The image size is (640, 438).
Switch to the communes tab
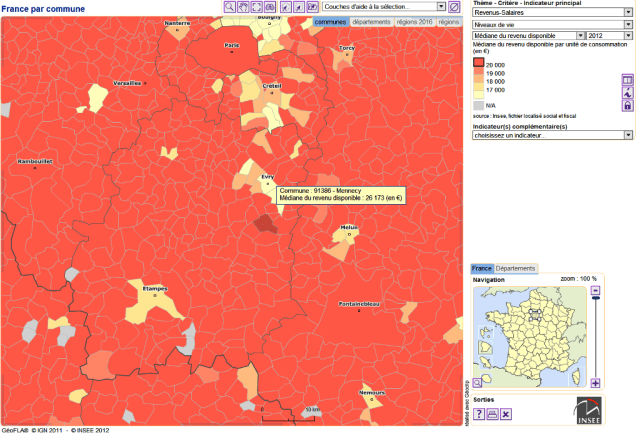point(330,22)
